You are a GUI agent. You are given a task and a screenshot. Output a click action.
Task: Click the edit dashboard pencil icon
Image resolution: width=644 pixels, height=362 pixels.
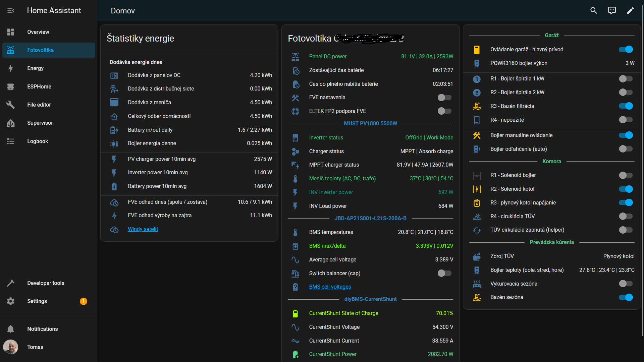coord(630,11)
